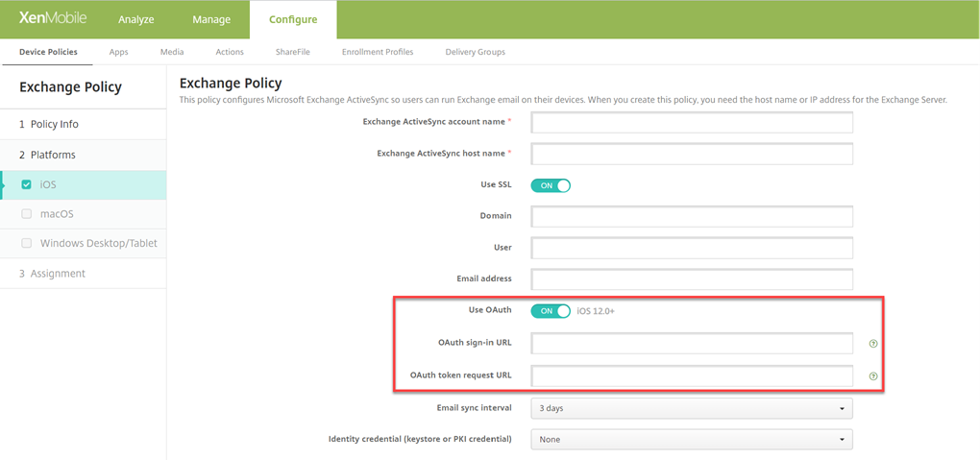Image resolution: width=980 pixels, height=460 pixels.
Task: Click the Exchange ActiveSync account name field
Action: (x=692, y=122)
